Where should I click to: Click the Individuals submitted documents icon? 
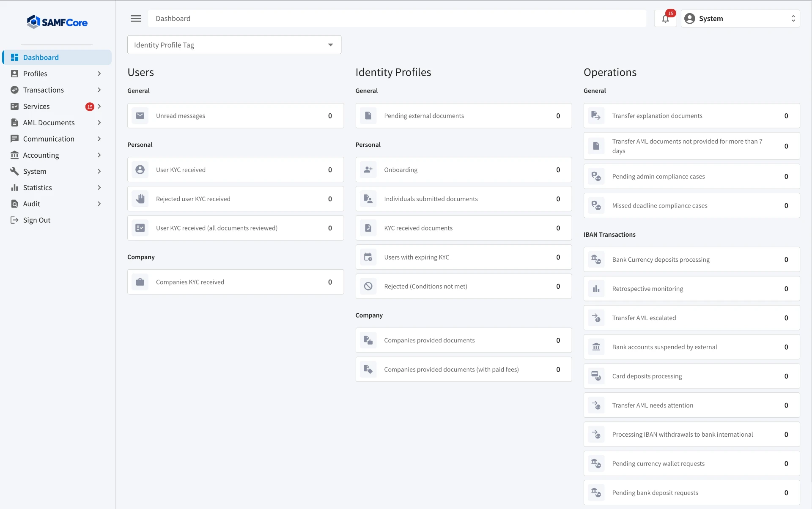(368, 199)
